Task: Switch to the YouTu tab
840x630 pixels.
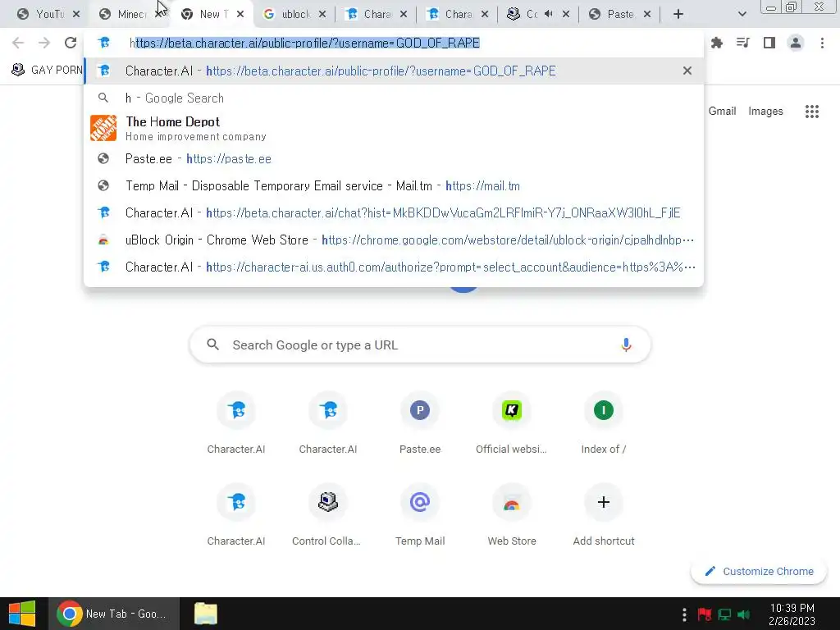Action: click(49, 15)
